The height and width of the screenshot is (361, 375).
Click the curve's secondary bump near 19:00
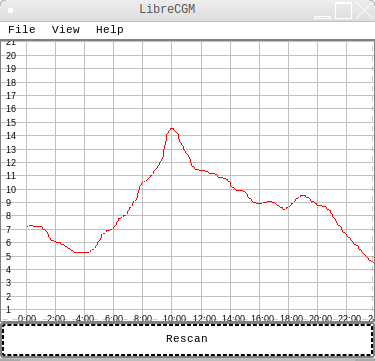coord(302,196)
